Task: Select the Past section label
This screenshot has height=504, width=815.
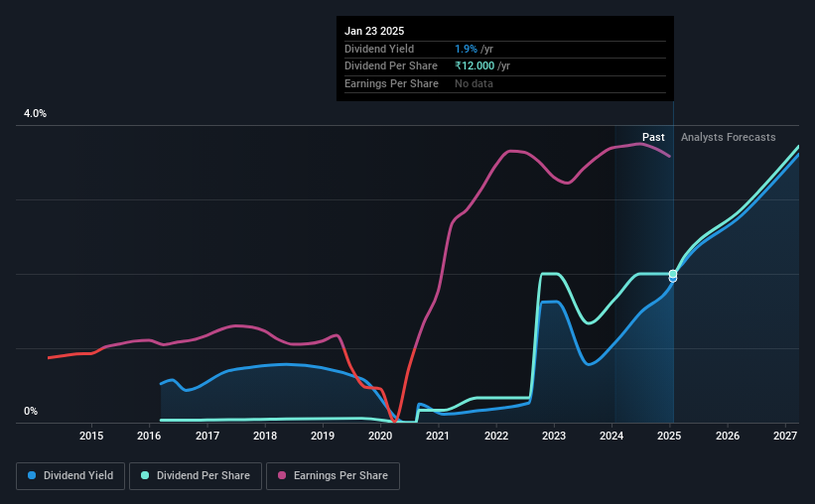Action: coord(653,137)
